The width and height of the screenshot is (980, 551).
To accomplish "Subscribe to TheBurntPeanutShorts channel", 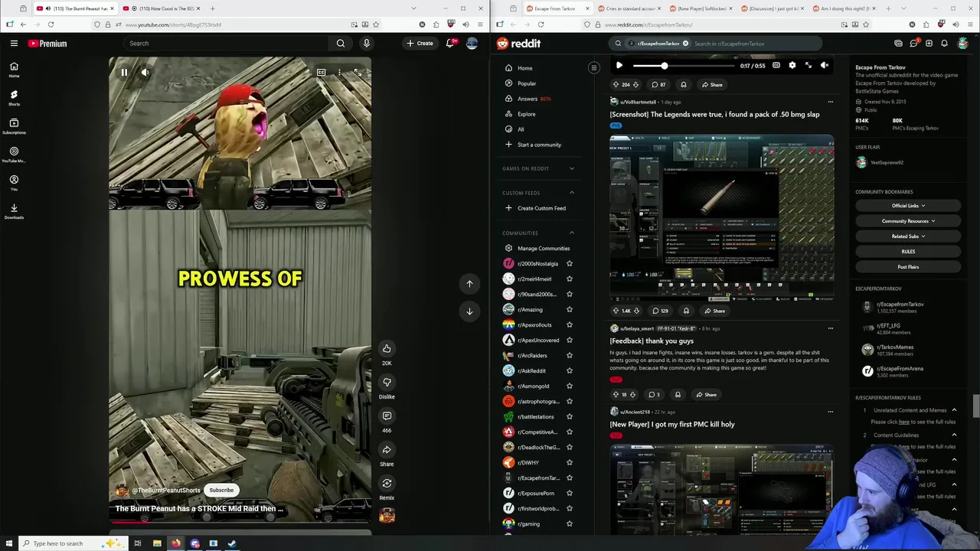I will pyautogui.click(x=221, y=491).
